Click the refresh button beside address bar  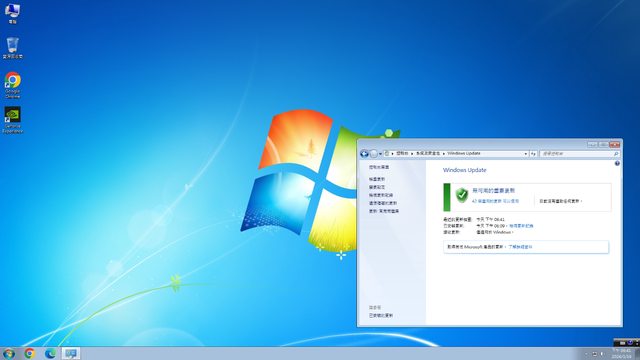533,153
